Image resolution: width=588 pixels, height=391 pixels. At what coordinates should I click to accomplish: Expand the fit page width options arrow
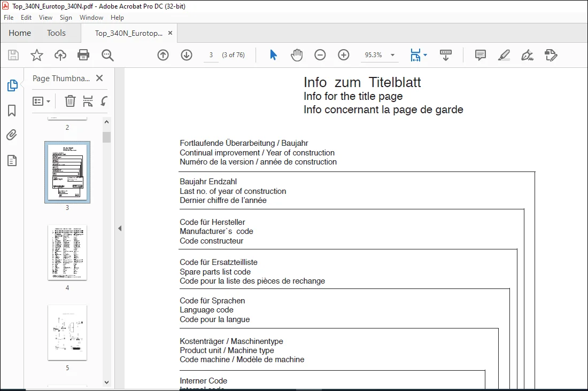pos(425,55)
